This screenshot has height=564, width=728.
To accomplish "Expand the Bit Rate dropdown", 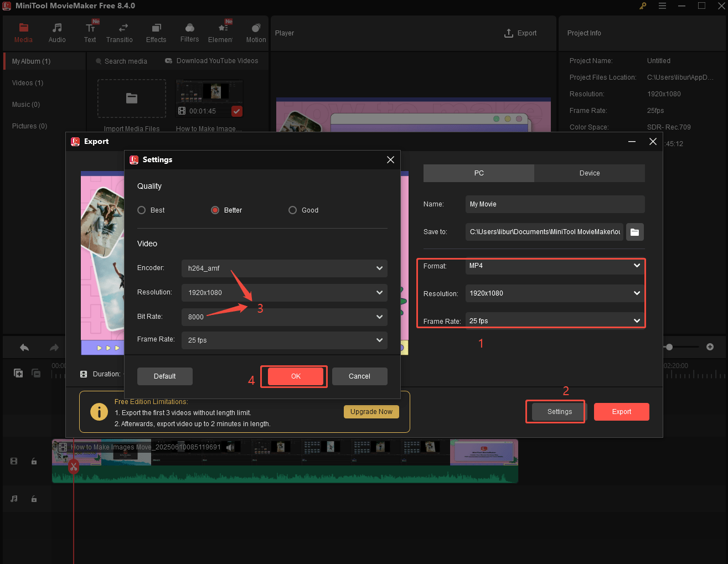I will tap(284, 317).
